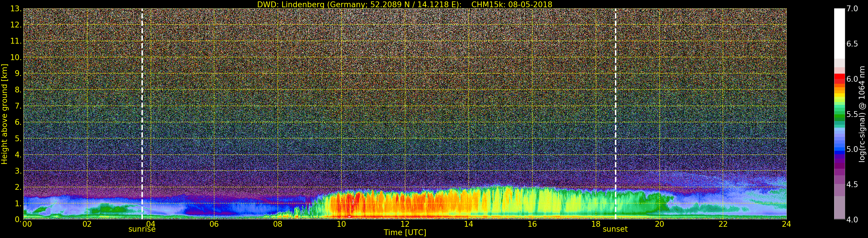The image size is (868, 238).
Task: Click the time tick label '22'
Action: coord(723,224)
